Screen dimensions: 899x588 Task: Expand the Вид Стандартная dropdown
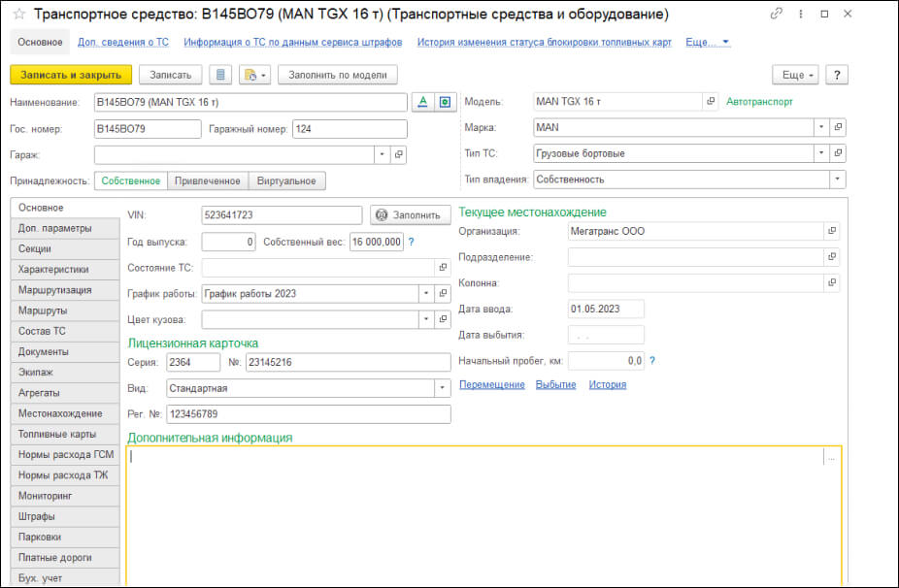(443, 388)
